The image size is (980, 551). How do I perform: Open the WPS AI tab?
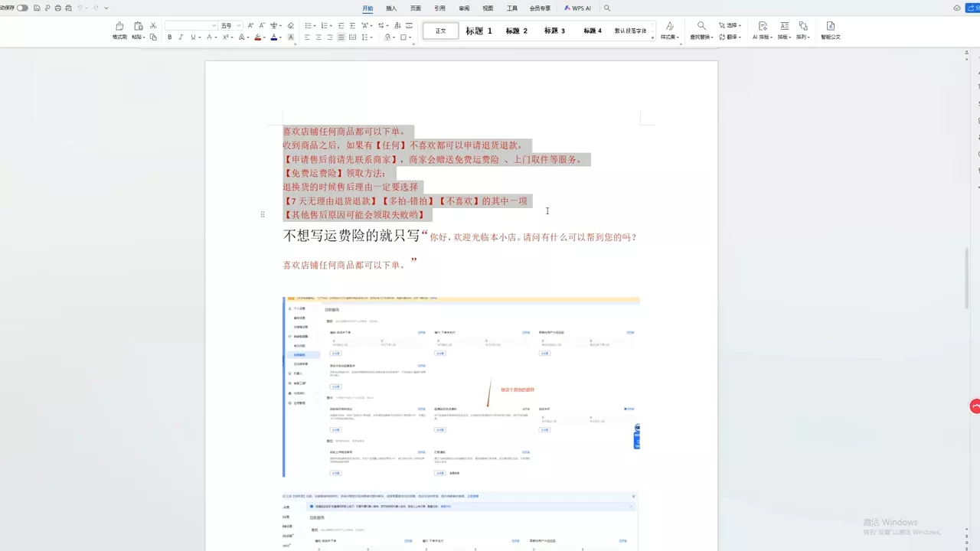(577, 8)
